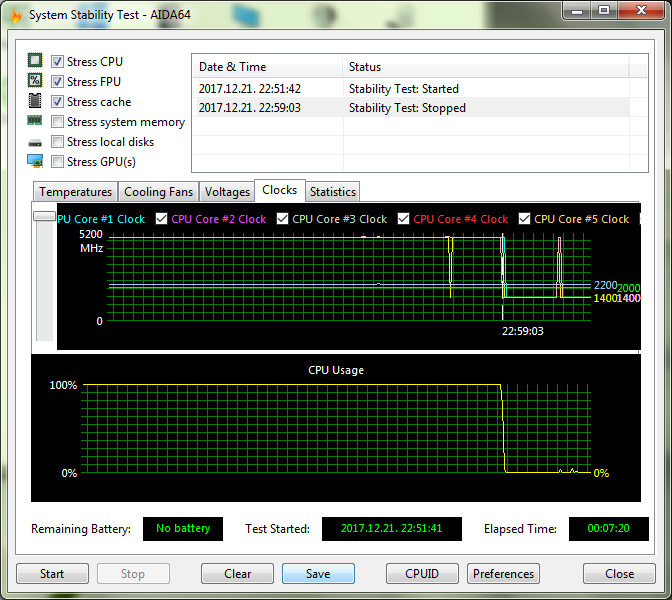Select the Clocks tab

point(279,190)
